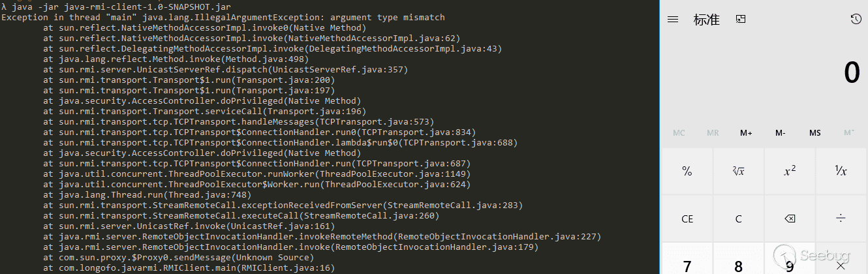
Task: Expand the M memory list dropdown
Action: click(x=848, y=132)
